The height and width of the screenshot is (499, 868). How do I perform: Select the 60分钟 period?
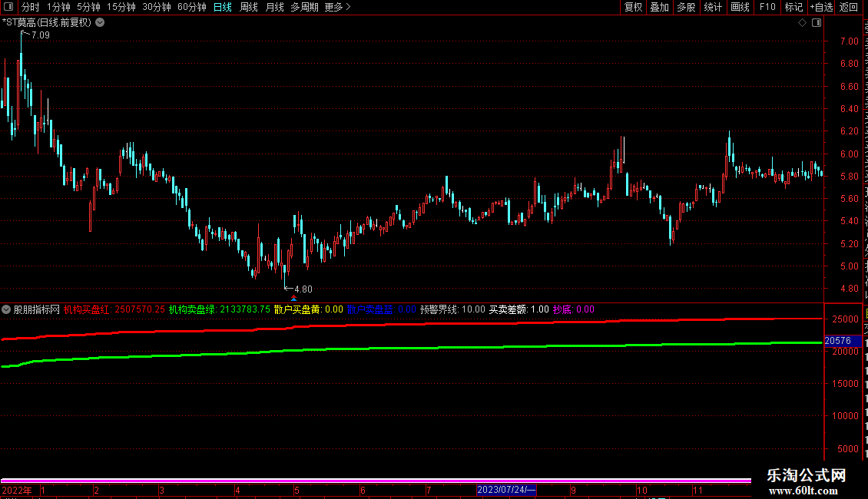coord(192,7)
